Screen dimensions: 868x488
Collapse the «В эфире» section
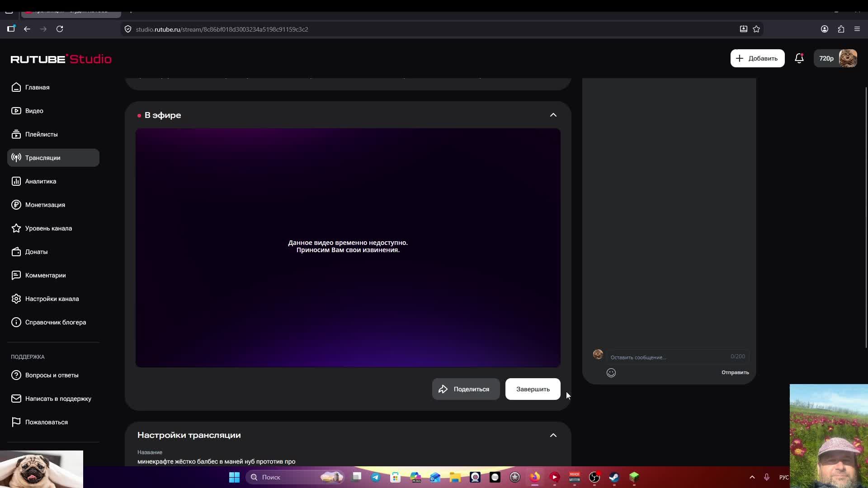553,115
